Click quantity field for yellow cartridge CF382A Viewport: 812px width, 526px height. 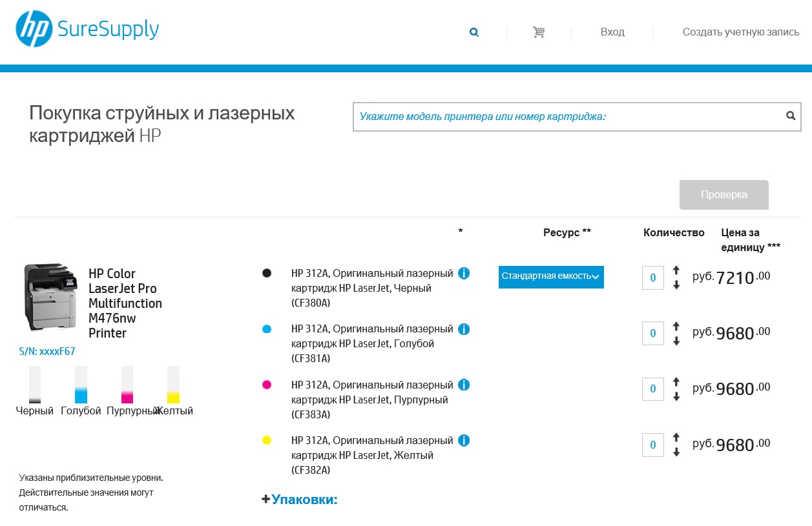653,445
